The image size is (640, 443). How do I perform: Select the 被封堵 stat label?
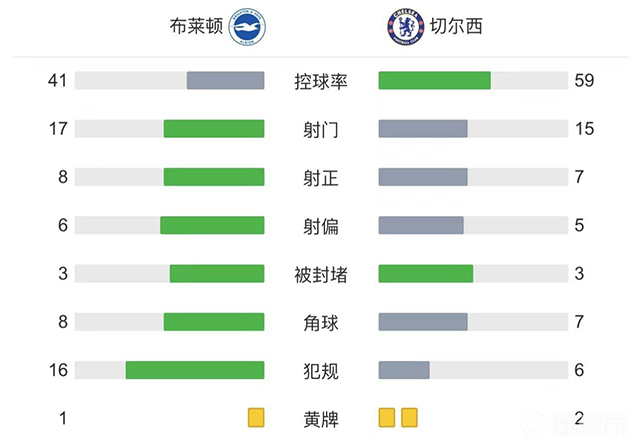(x=321, y=274)
